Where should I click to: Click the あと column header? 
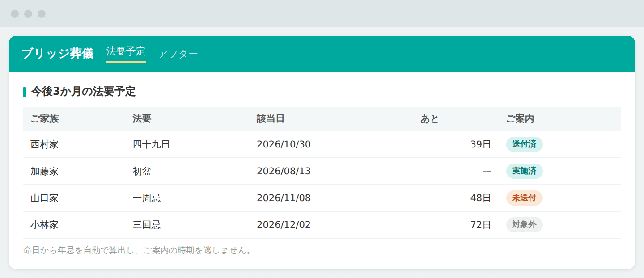point(430,119)
